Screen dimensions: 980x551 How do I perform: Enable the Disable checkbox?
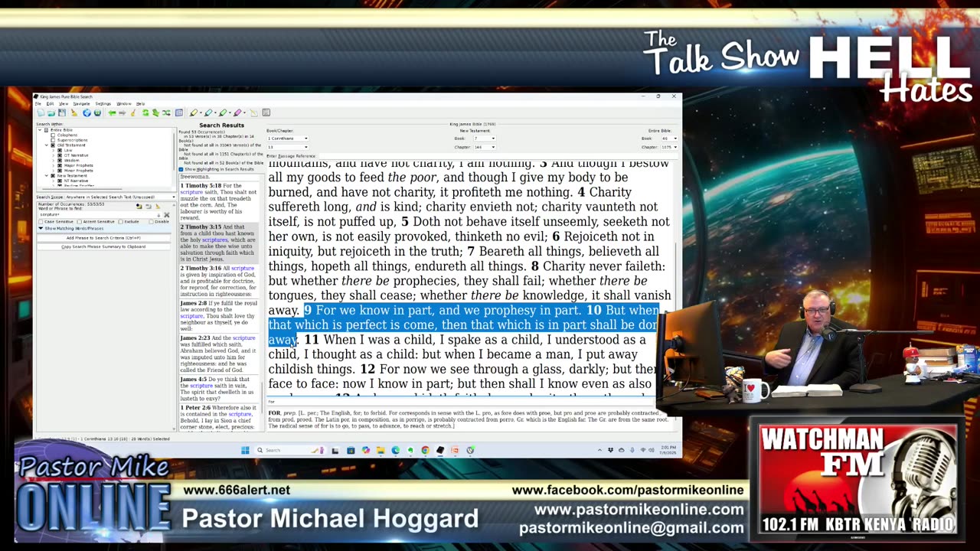tap(151, 222)
